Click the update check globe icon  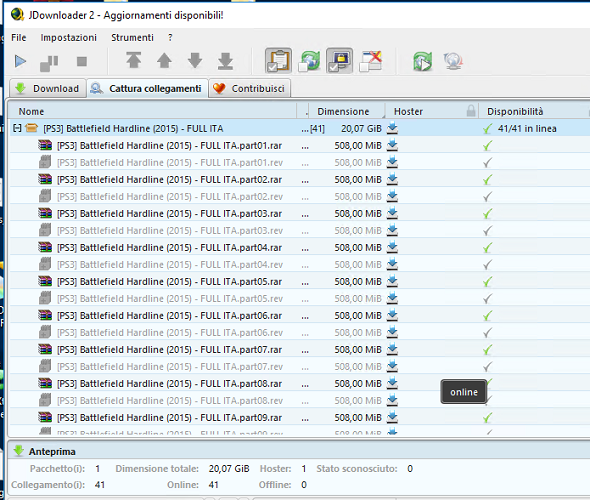(453, 61)
